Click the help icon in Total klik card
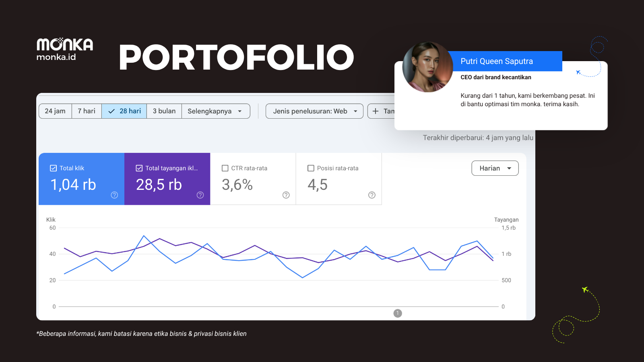 coord(114,195)
